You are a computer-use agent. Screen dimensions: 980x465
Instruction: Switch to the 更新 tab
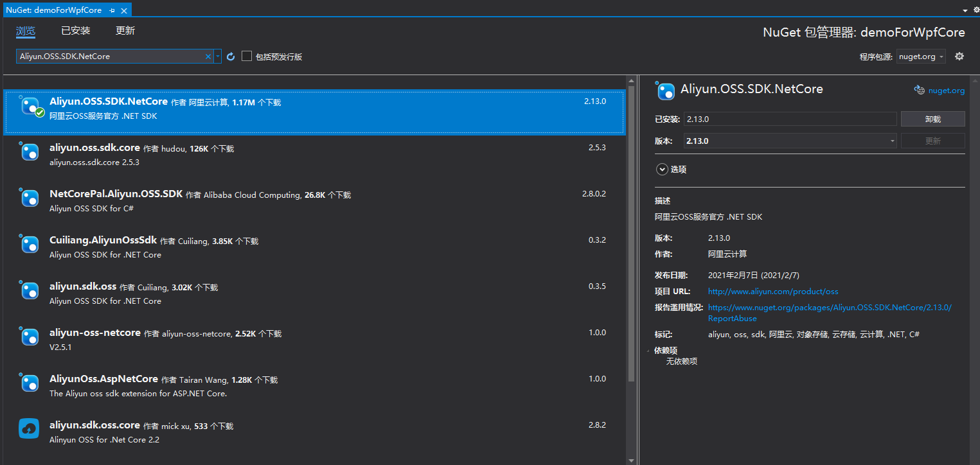pyautogui.click(x=125, y=31)
